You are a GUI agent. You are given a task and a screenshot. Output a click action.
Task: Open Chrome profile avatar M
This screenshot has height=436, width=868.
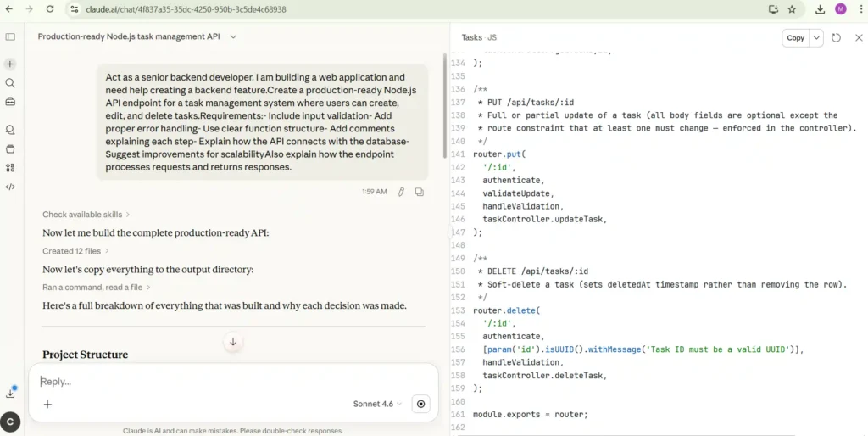(840, 8)
